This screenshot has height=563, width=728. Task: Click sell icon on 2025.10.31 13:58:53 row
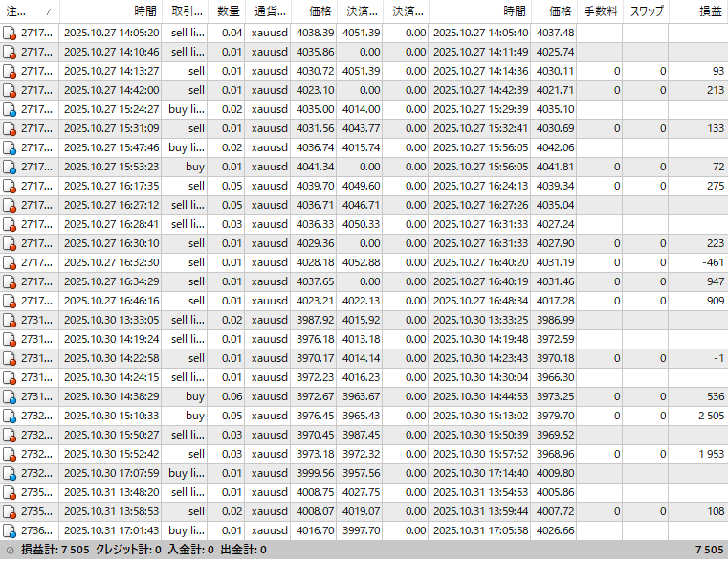(x=10, y=511)
